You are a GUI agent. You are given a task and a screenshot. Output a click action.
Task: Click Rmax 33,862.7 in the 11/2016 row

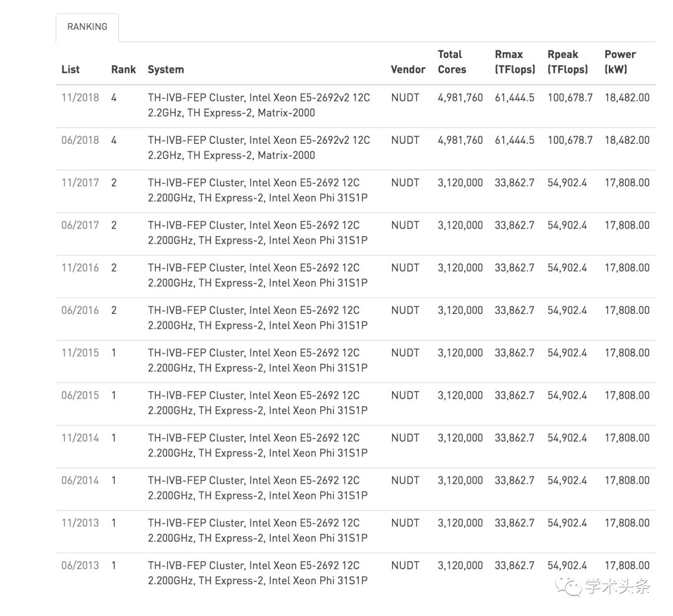515,268
